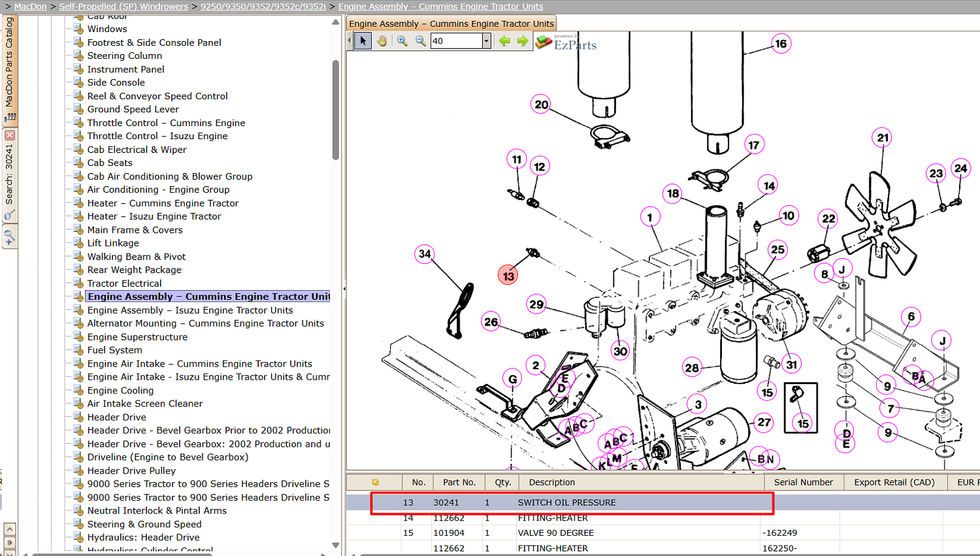Sort table by Part No. column header
This screenshot has height=556, width=980.
point(459,482)
